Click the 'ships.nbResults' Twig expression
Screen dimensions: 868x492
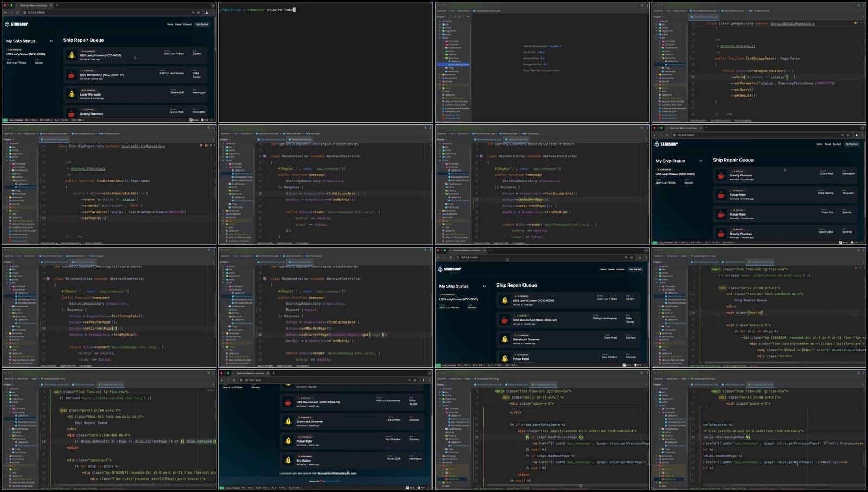pyautogui.click(x=93, y=441)
